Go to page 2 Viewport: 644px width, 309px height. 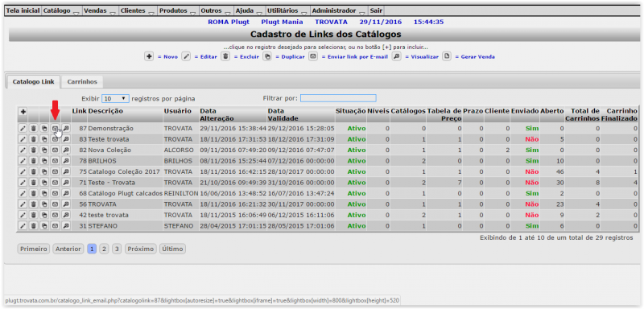(105, 249)
